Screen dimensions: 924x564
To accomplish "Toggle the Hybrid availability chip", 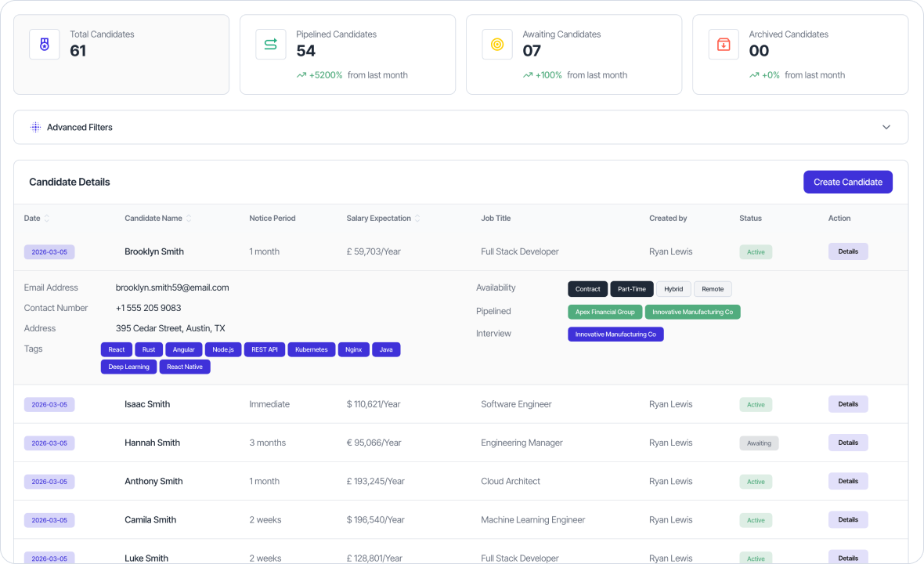I will coord(673,289).
